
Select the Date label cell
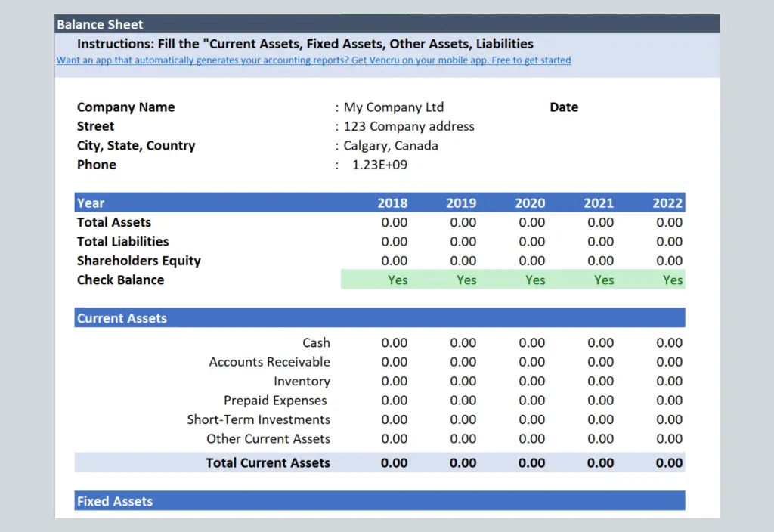(564, 107)
